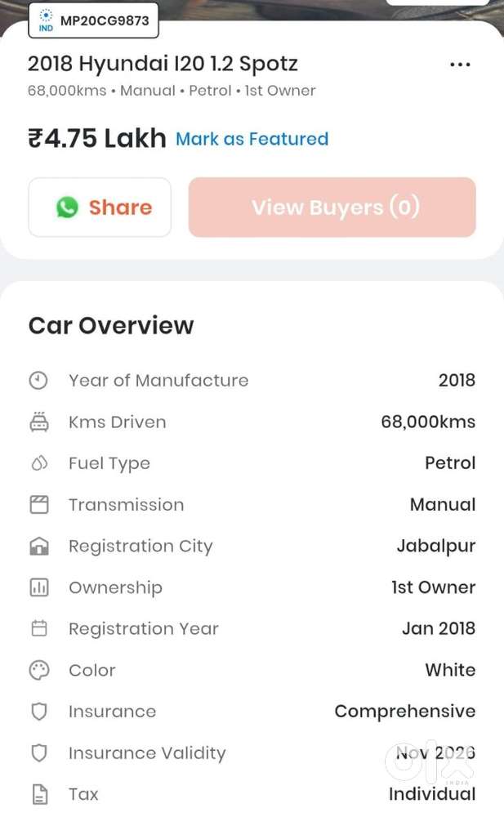Image resolution: width=504 pixels, height=817 pixels.
Task: Click the View Buyers (0) button
Action: [x=332, y=207]
